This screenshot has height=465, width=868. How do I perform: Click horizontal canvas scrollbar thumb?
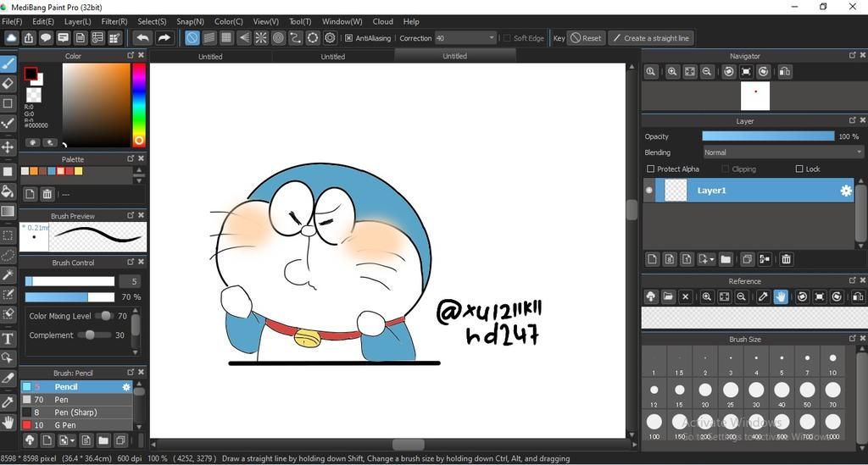pos(408,445)
